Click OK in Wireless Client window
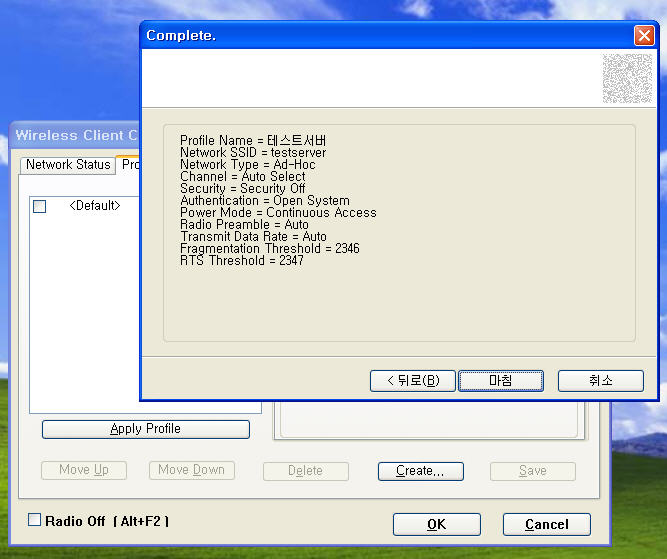Screen dimensions: 667x559 point(436,524)
